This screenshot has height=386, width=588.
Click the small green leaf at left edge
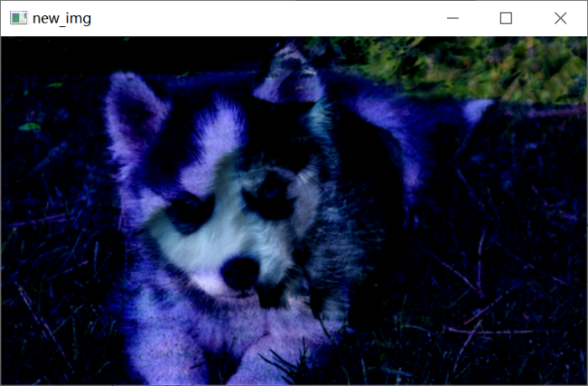tap(29, 127)
